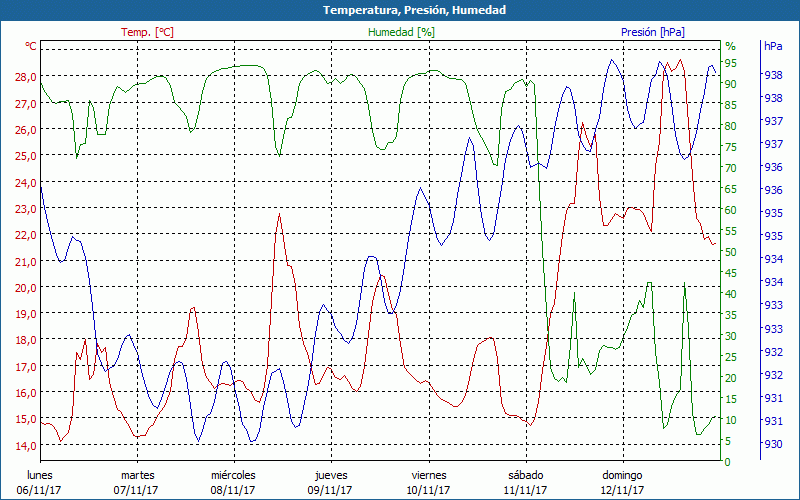This screenshot has height=500, width=800.
Task: Click the hPa unit label on right axis
Action: pos(773,46)
